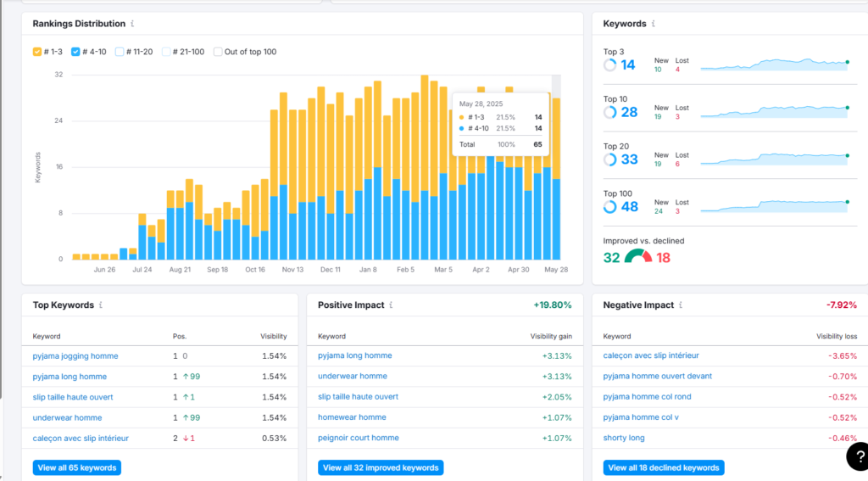Click the Top 3 donut progress icon
Viewport: 868px width, 481px height.
[x=609, y=65]
